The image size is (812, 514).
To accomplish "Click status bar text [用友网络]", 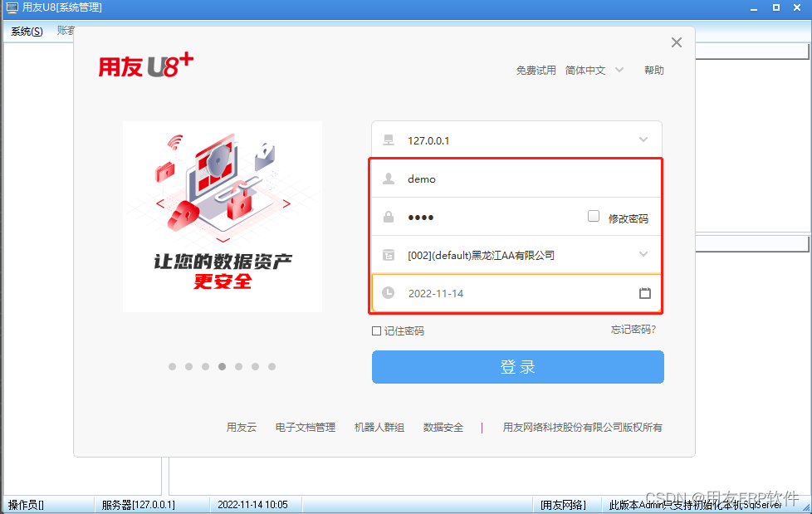I will click(x=564, y=505).
